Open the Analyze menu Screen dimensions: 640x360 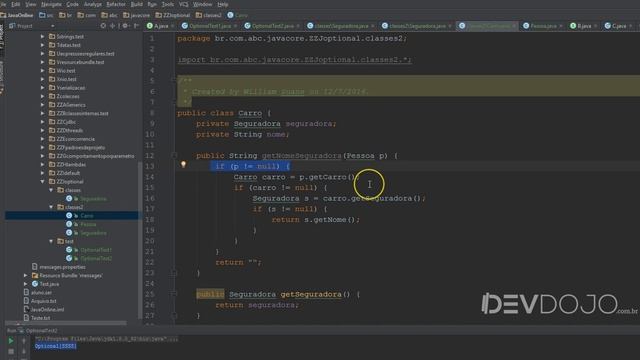click(93, 4)
